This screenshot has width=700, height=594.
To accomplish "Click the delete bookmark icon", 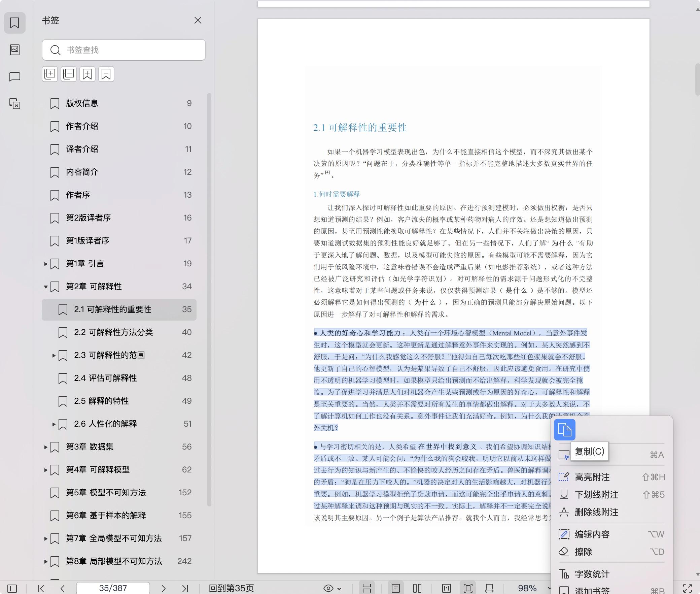I will click(x=106, y=74).
